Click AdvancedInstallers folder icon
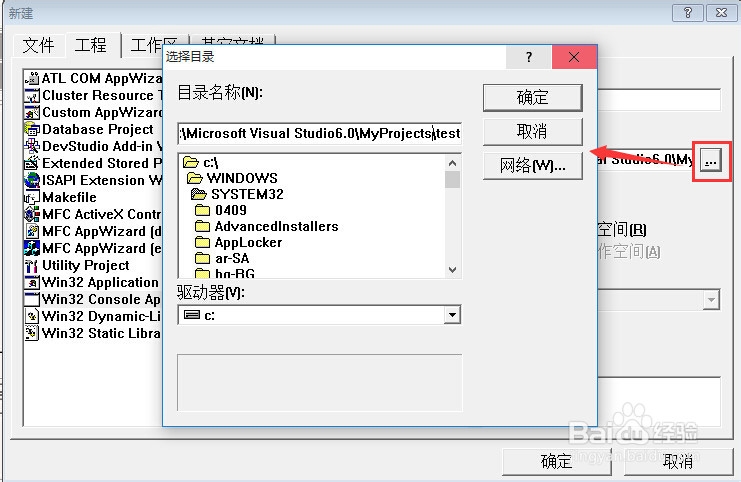The width and height of the screenshot is (741, 482). 202,226
